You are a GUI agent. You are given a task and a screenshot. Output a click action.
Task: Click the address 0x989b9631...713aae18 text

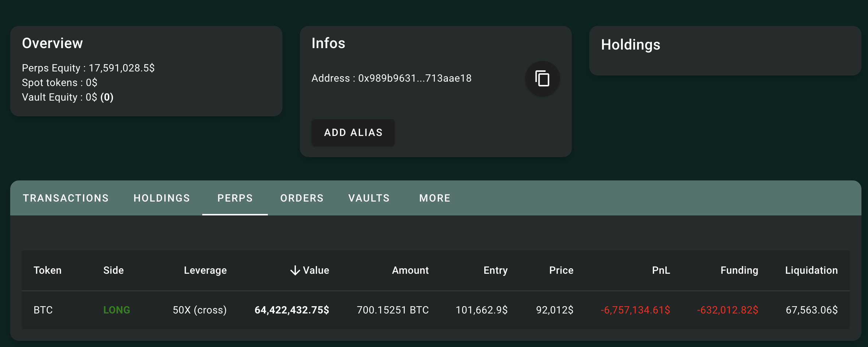click(415, 78)
